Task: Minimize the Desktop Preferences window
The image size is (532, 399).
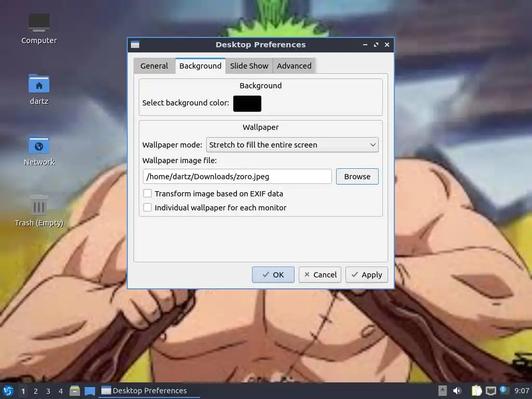Action: pyautogui.click(x=365, y=45)
